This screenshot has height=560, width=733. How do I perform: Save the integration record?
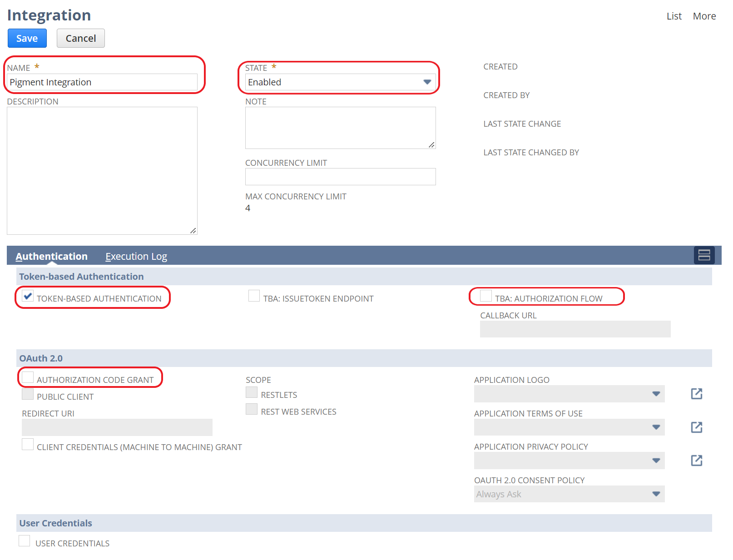point(27,38)
